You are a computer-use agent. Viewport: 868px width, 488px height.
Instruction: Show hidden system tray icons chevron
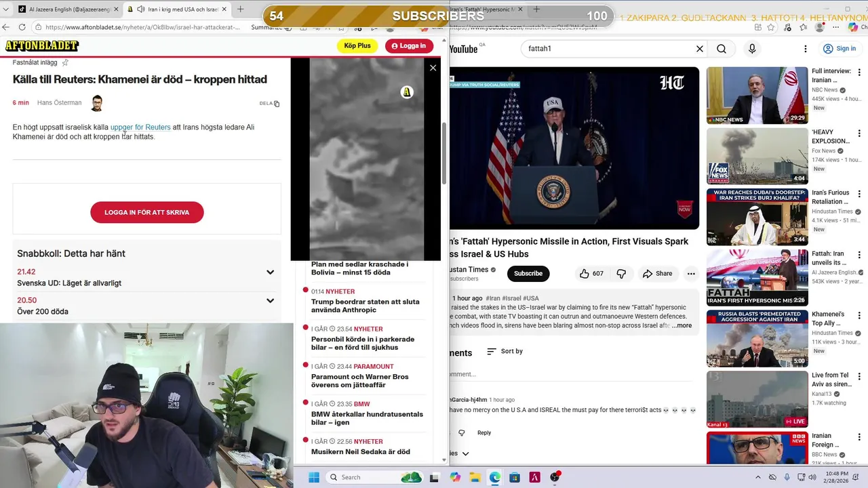click(x=758, y=477)
